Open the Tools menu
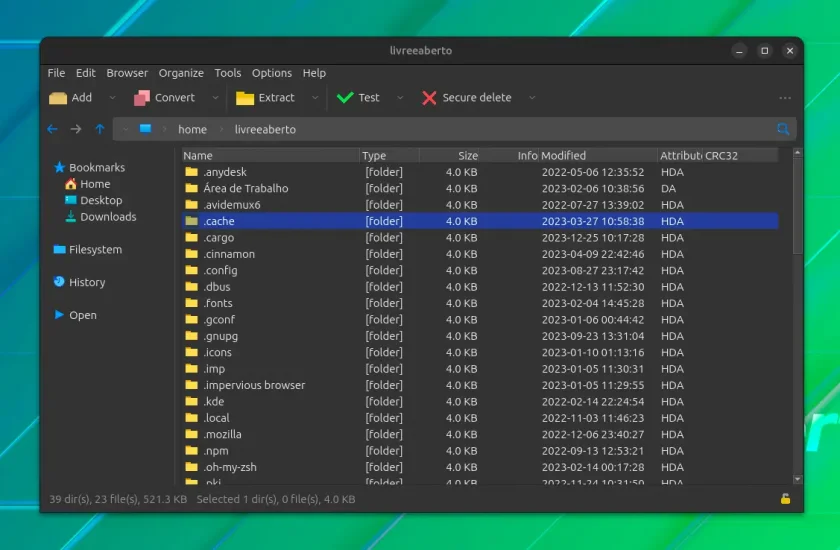 pos(228,73)
